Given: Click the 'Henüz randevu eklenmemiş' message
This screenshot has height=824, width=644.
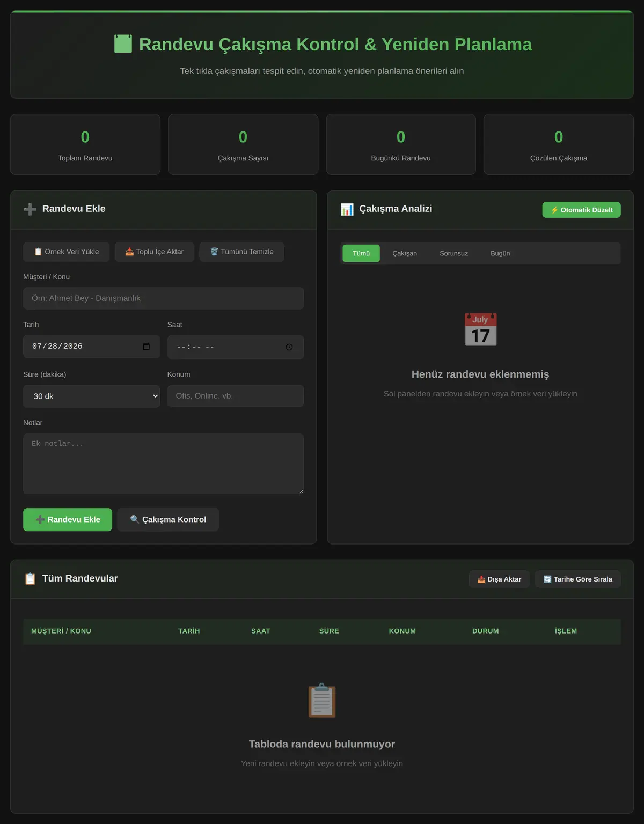Looking at the screenshot, I should tap(480, 374).
